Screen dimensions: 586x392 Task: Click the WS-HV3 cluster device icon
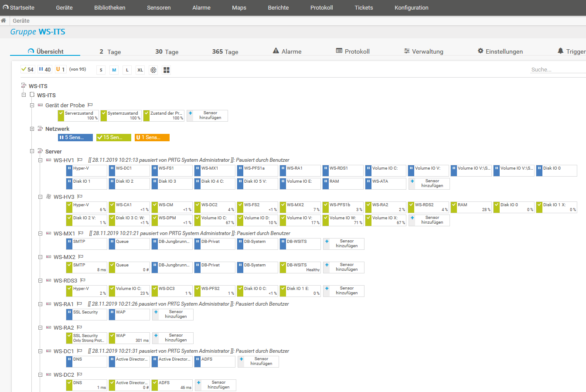(x=48, y=197)
